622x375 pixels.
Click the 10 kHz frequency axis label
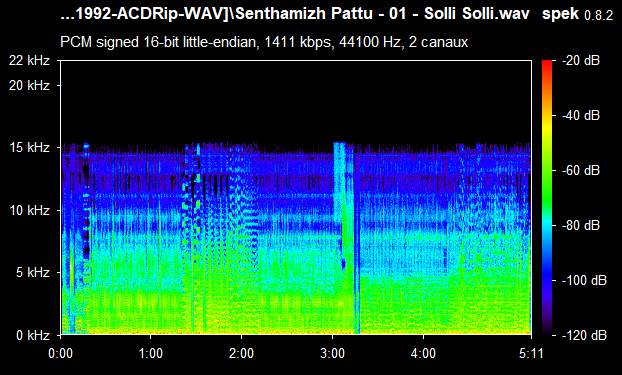point(30,210)
